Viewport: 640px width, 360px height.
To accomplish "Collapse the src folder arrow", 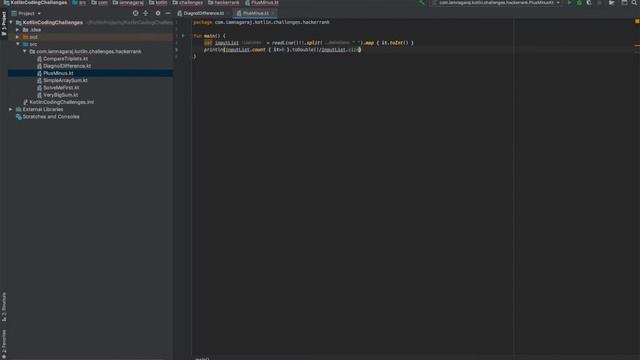I will click(x=18, y=44).
